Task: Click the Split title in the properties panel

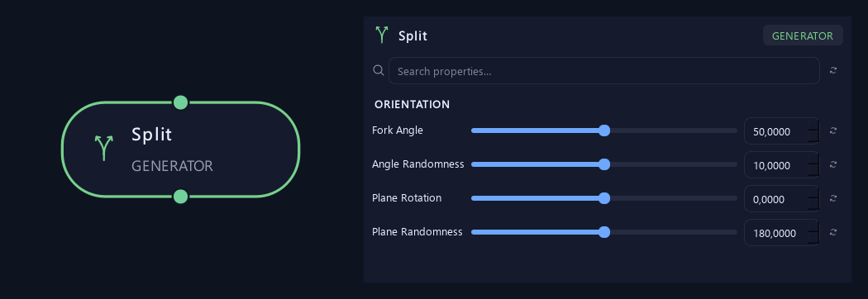Action: tap(413, 36)
